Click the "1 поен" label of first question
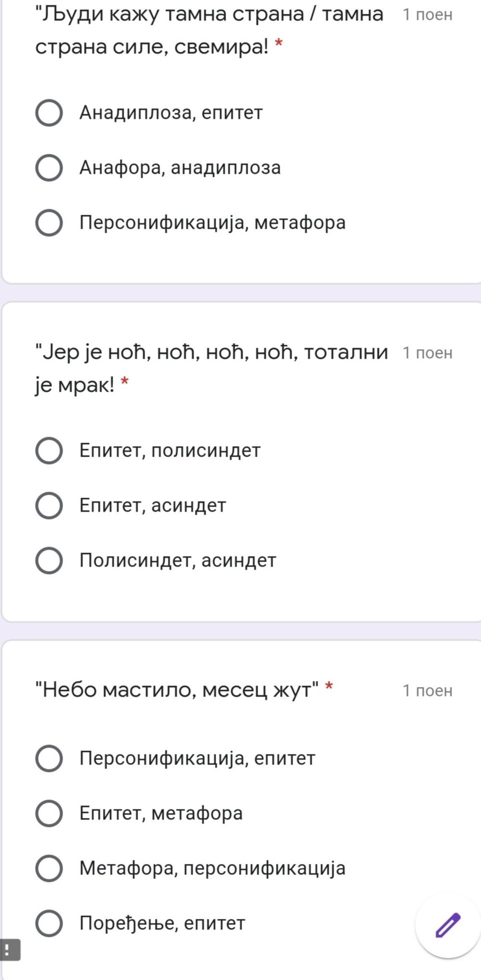 pyautogui.click(x=427, y=15)
